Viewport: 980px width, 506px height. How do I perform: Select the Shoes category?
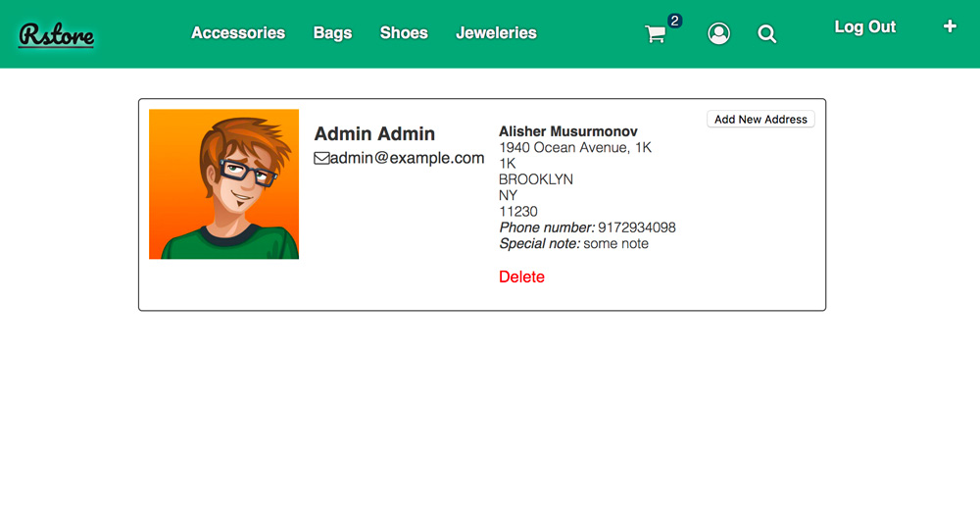coord(404,33)
